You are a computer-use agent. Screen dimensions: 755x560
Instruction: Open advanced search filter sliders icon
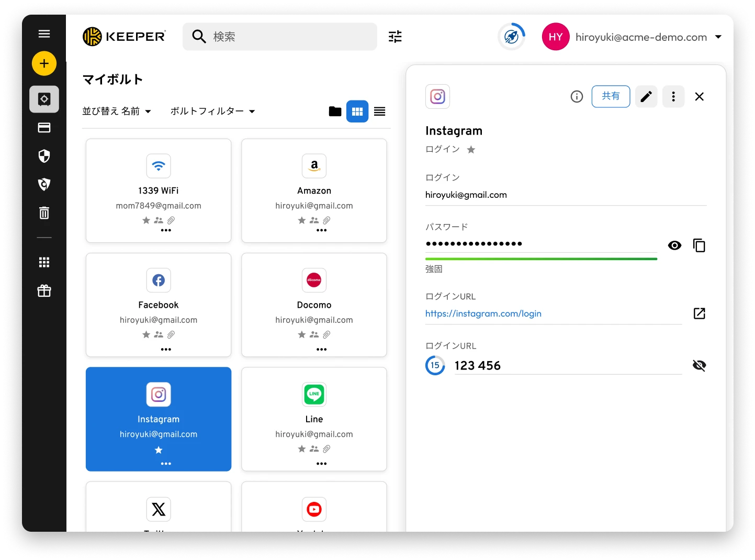pos(395,37)
